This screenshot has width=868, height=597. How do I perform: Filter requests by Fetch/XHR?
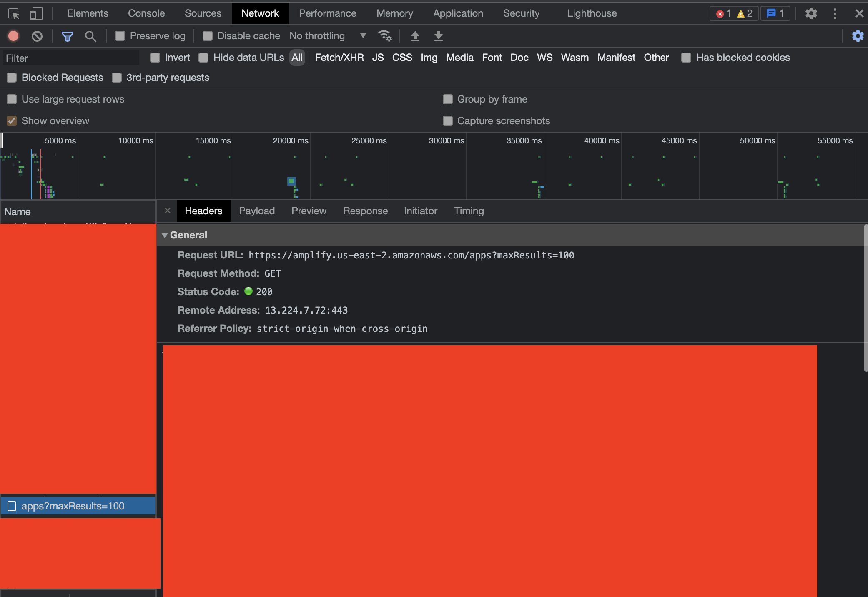[339, 57]
